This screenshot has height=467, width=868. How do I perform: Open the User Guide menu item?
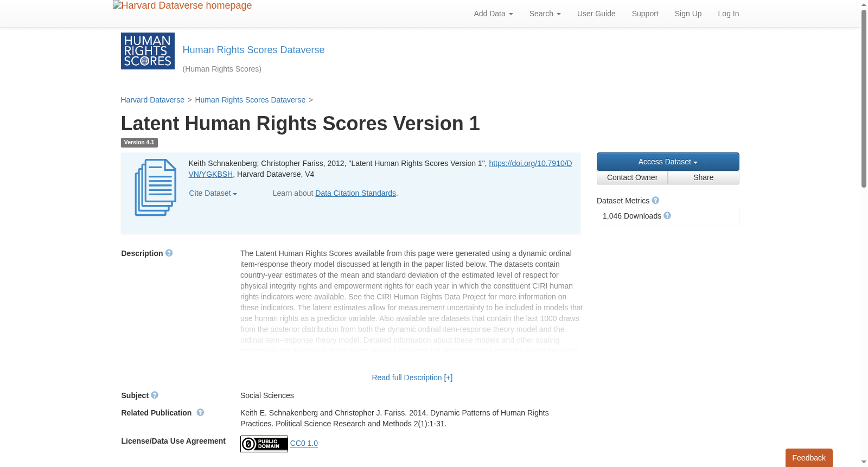[596, 14]
